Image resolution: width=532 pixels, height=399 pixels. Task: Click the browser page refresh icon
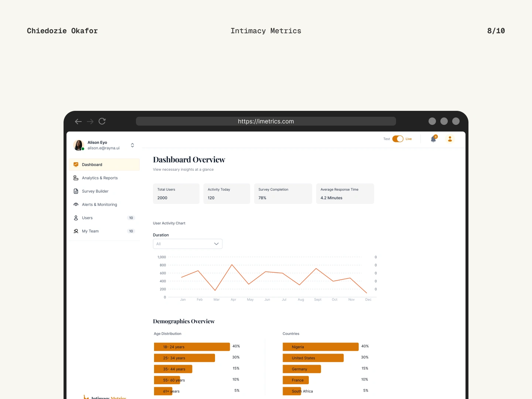tap(102, 121)
